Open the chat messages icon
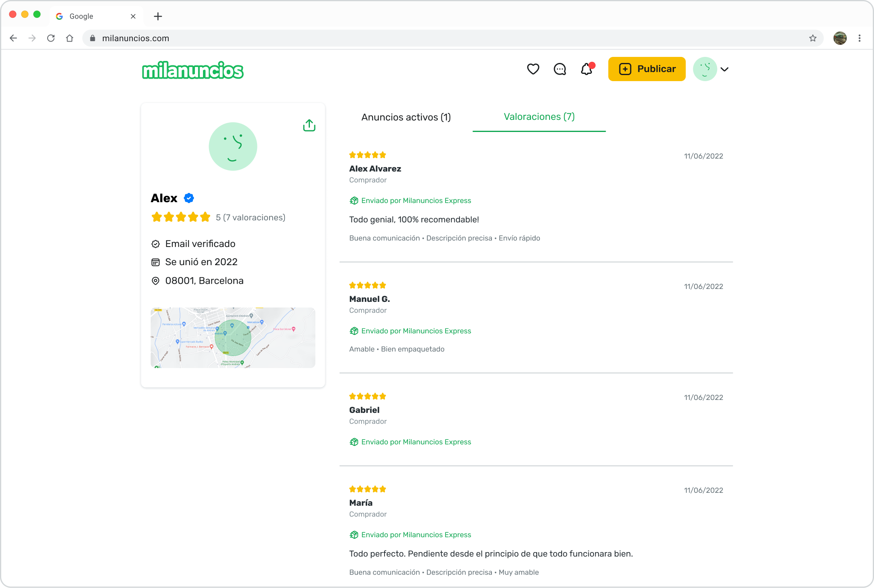This screenshot has height=588, width=874. (x=560, y=69)
